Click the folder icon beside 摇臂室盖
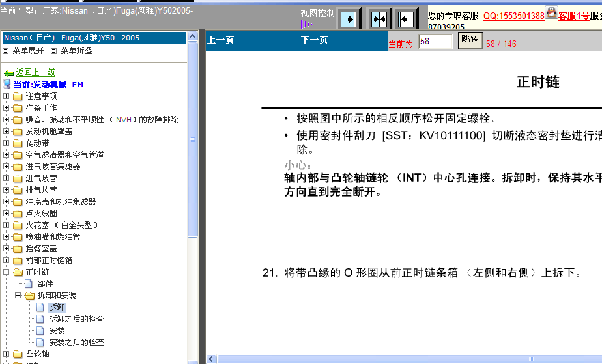 click(18, 249)
